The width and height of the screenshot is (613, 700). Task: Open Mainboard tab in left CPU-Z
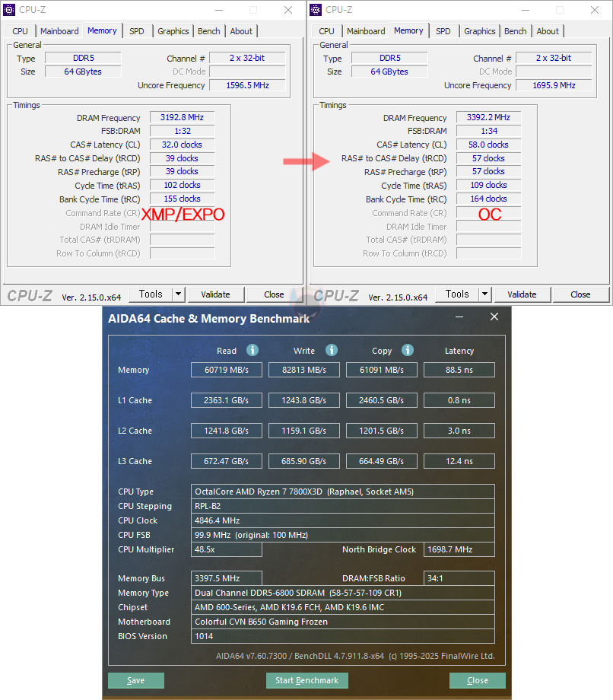pyautogui.click(x=59, y=31)
